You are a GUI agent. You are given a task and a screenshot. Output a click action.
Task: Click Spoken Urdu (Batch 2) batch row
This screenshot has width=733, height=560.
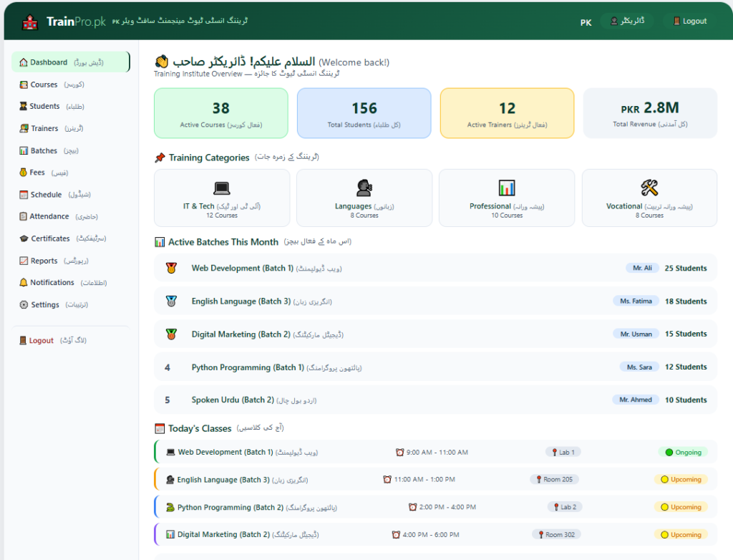point(435,400)
